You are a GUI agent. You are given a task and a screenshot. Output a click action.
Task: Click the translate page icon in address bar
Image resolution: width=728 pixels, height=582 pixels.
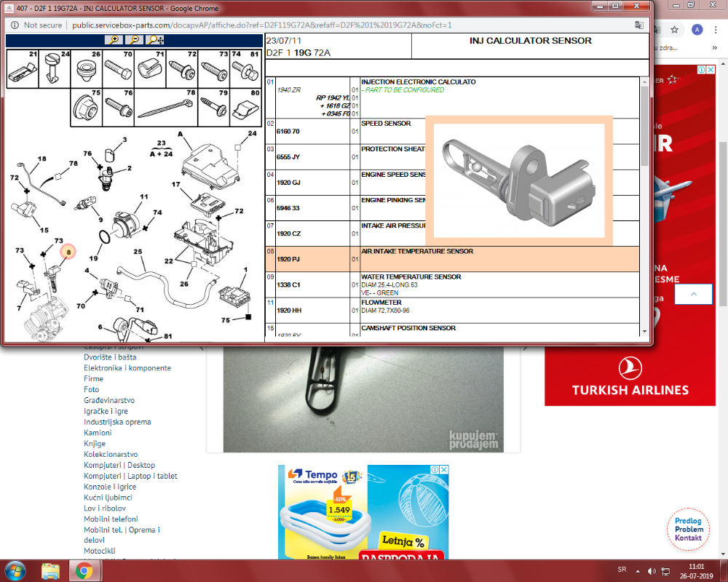click(x=638, y=25)
